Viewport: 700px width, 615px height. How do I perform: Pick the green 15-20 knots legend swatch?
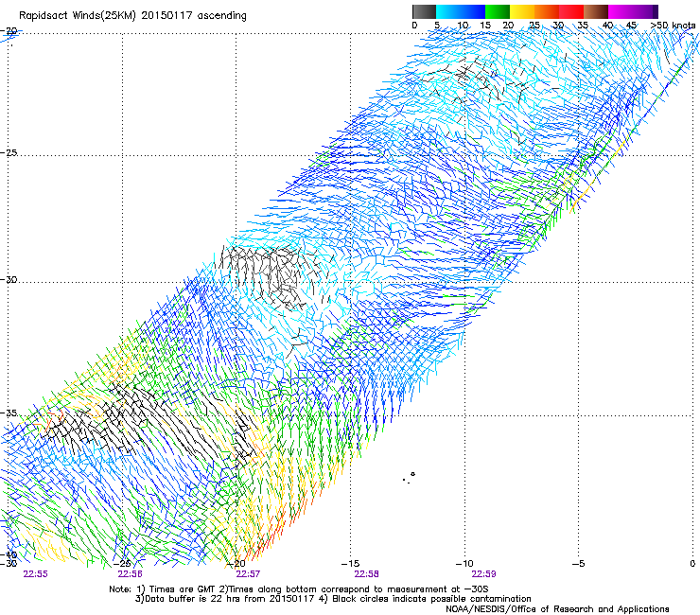coord(498,11)
